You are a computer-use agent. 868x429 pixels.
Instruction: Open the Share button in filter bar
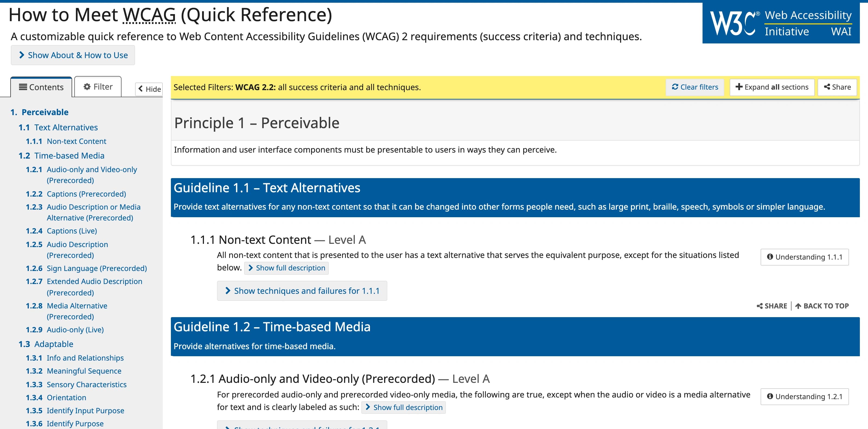[x=837, y=87]
